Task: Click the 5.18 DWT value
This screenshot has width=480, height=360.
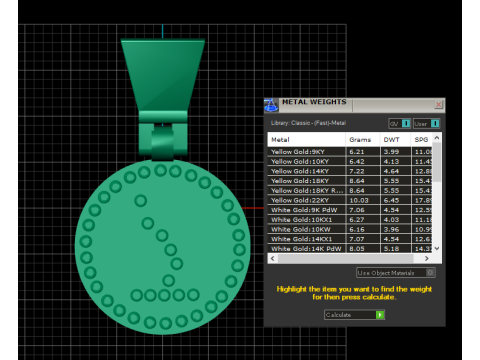Action: click(x=391, y=248)
